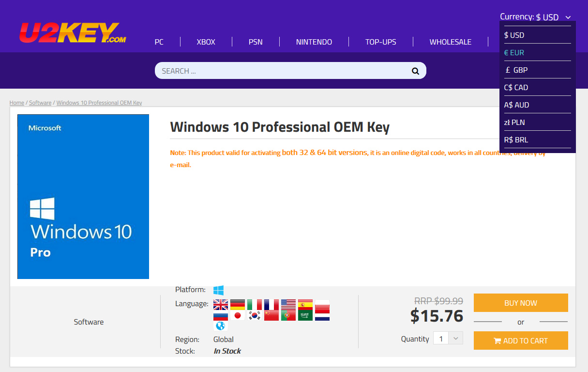Choose R$ BRL from currency list
The height and width of the screenshot is (372, 588).
tap(538, 139)
